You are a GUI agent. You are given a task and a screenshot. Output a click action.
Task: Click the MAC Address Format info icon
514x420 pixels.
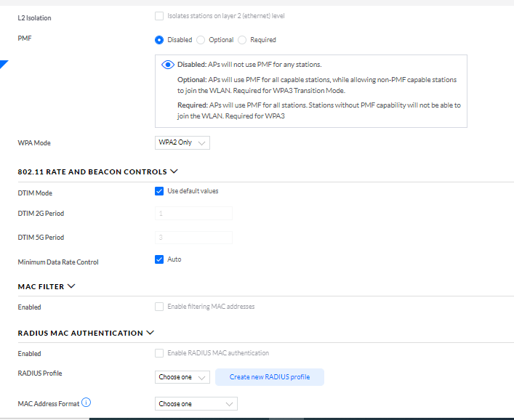(87, 403)
